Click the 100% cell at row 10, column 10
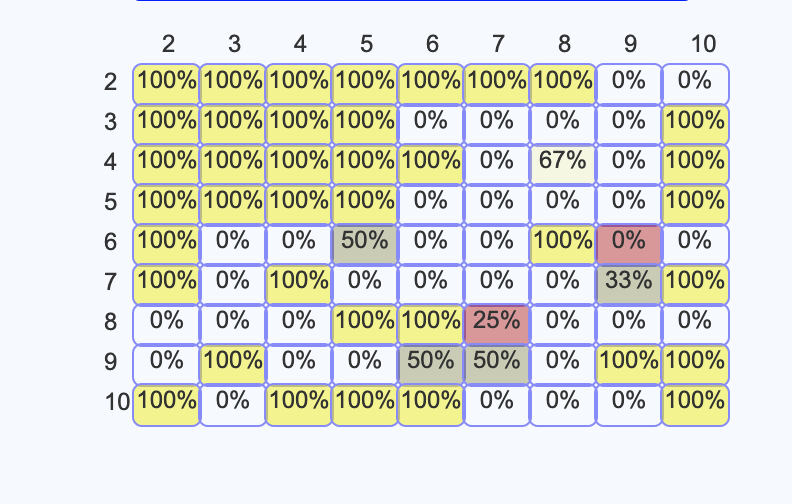 pos(695,405)
